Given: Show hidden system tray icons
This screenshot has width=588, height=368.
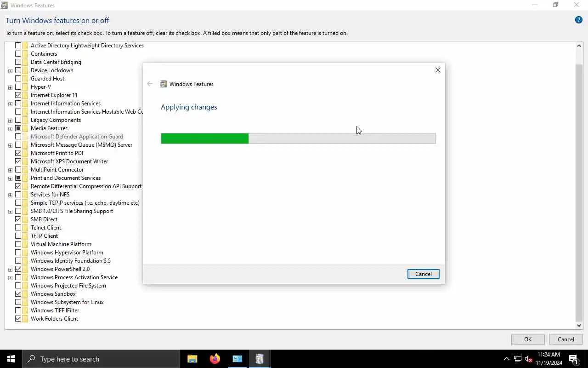Looking at the screenshot, I should [x=507, y=359].
